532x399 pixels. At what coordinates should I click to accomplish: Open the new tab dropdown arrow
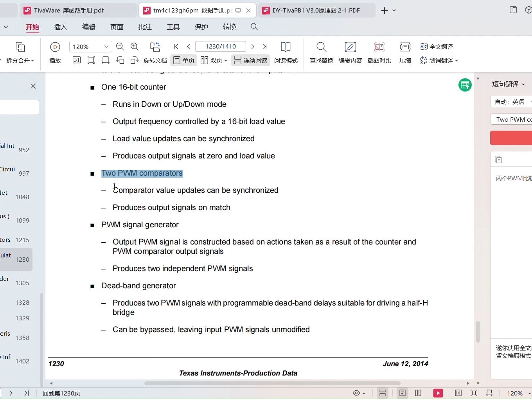click(394, 11)
